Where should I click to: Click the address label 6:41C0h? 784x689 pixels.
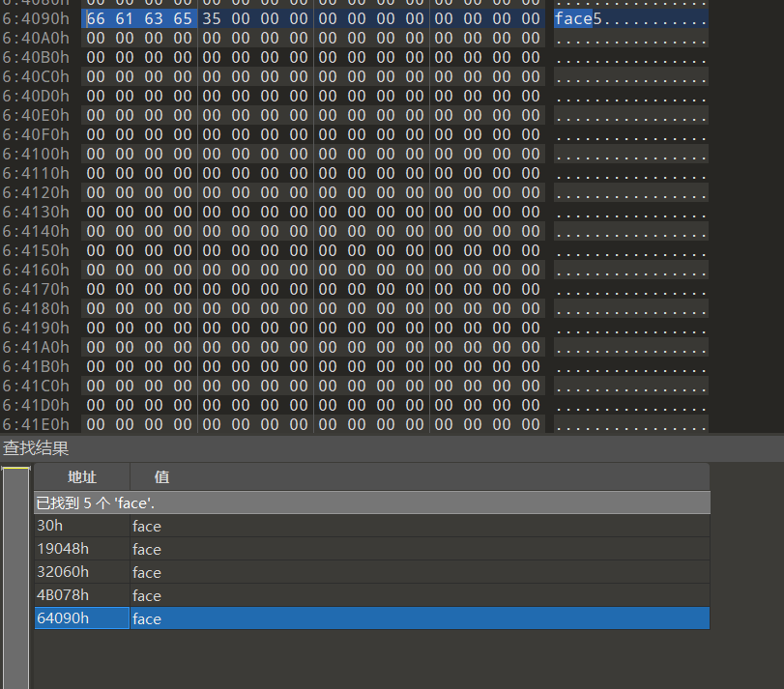(x=36, y=387)
